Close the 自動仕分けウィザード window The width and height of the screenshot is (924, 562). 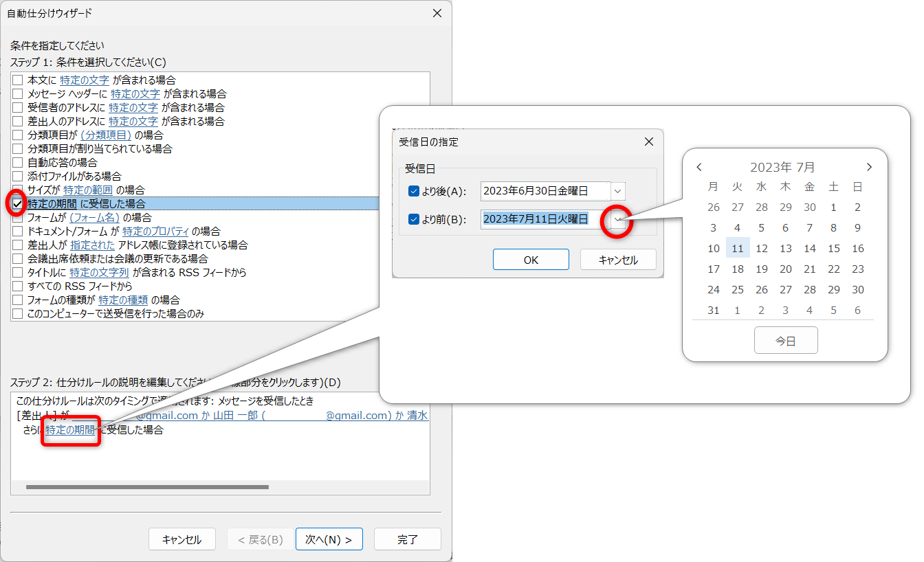tap(437, 13)
